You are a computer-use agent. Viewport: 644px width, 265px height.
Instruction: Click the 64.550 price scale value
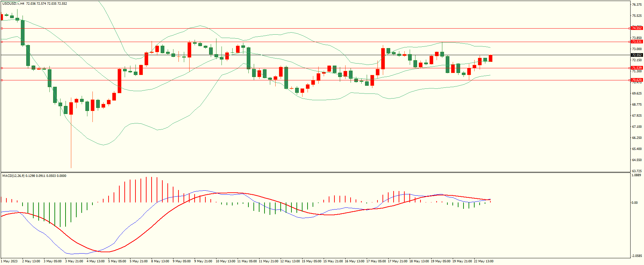637,160
